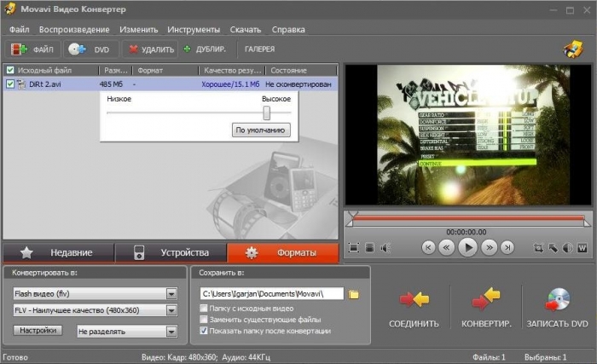Viewport: 597px width, 364px height.
Task: Expand the 'Flash видео (flv)' format dropdown
Action: (171, 294)
